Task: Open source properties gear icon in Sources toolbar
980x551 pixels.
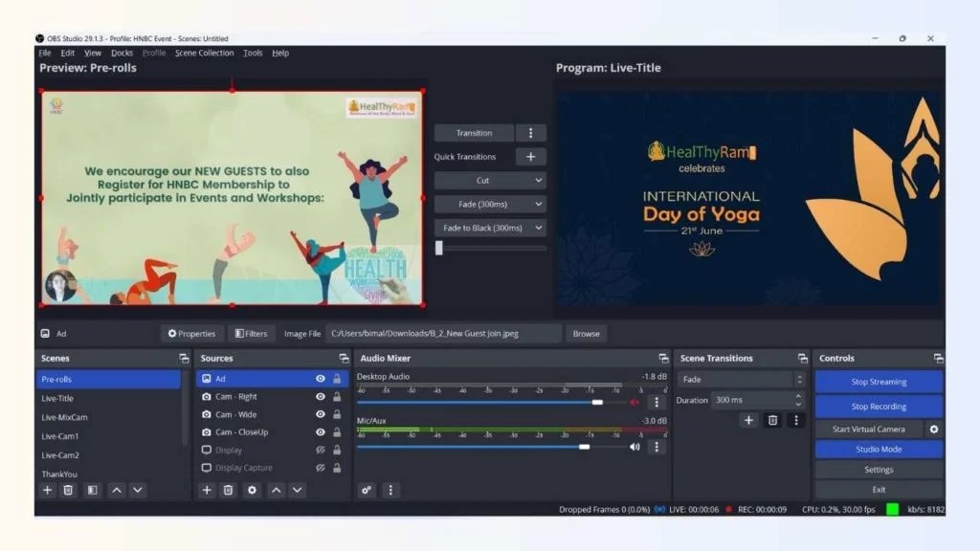Action: click(252, 491)
